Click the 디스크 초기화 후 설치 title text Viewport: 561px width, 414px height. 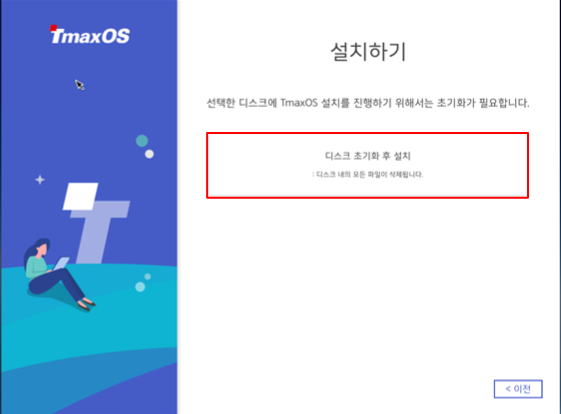pos(368,156)
